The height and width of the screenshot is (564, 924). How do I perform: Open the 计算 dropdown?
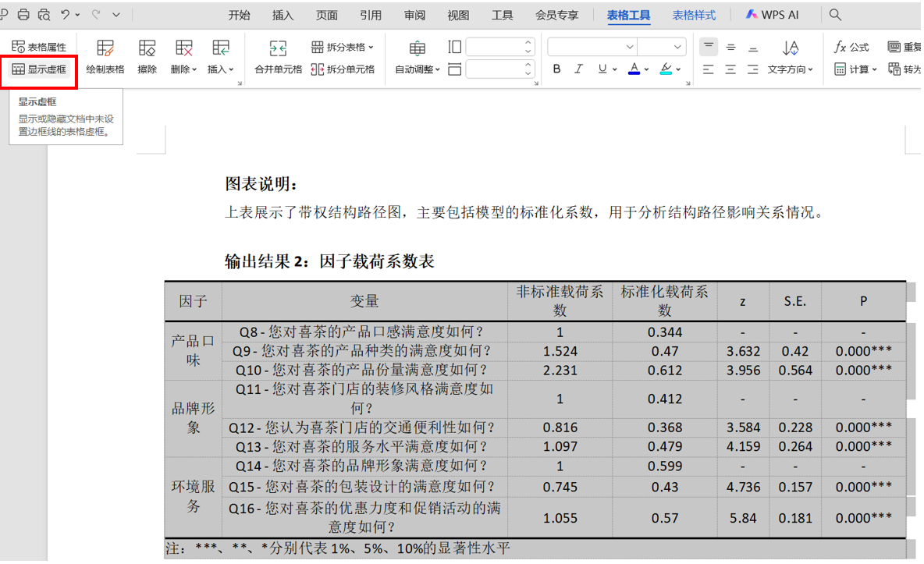(x=855, y=69)
